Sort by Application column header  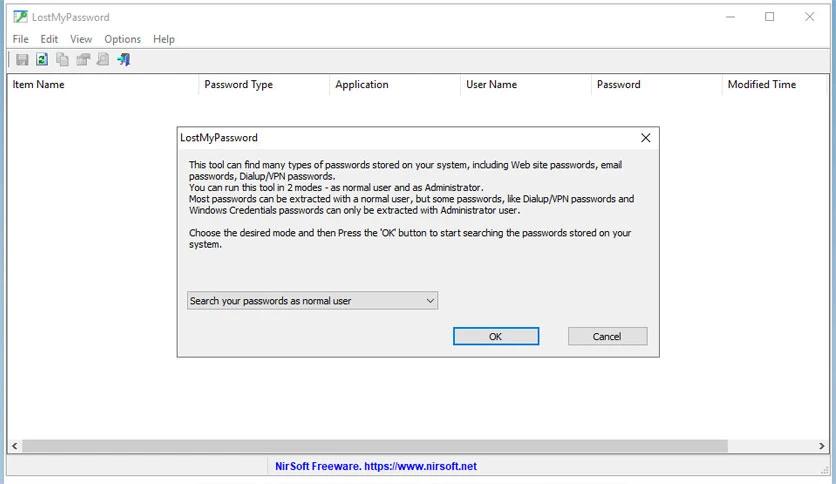[x=395, y=84]
